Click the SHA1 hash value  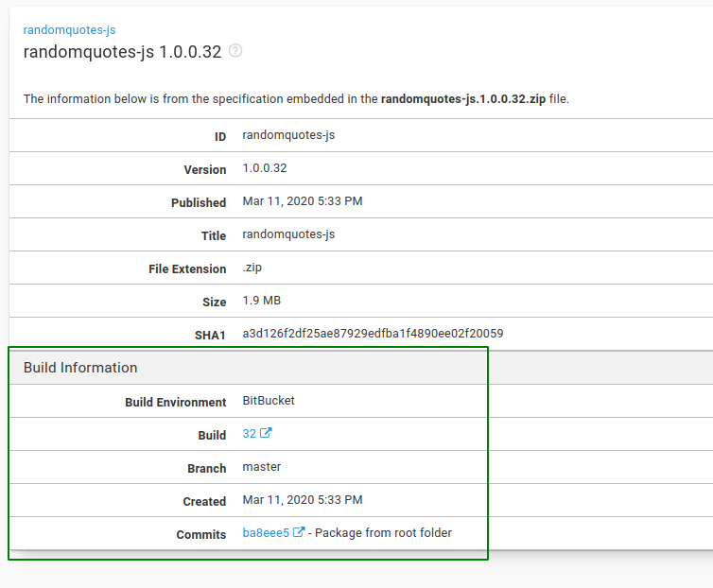pyautogui.click(x=373, y=334)
